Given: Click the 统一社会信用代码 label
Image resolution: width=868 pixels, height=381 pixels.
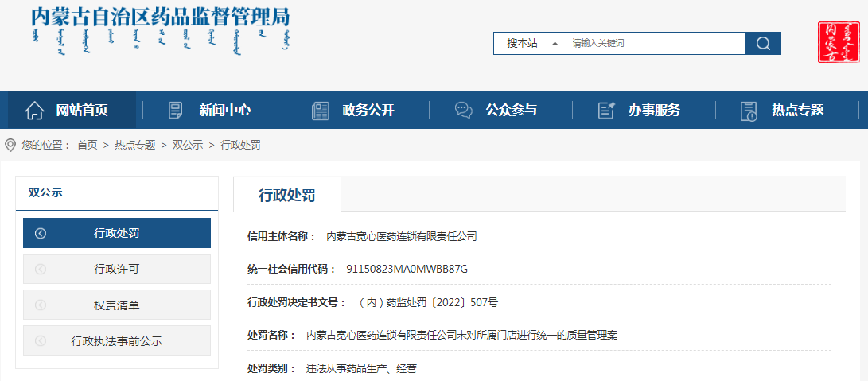Looking at the screenshot, I should [x=291, y=270].
